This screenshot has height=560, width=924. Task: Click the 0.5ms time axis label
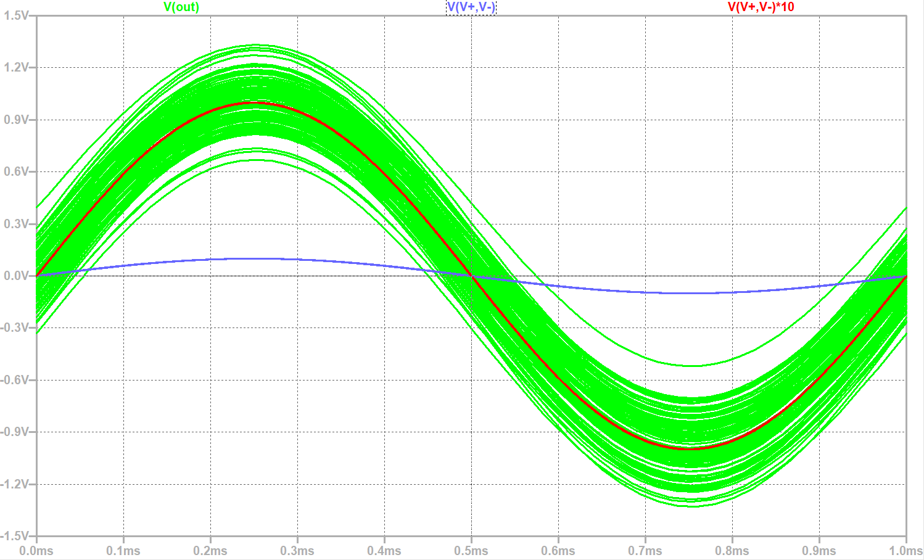[471, 551]
